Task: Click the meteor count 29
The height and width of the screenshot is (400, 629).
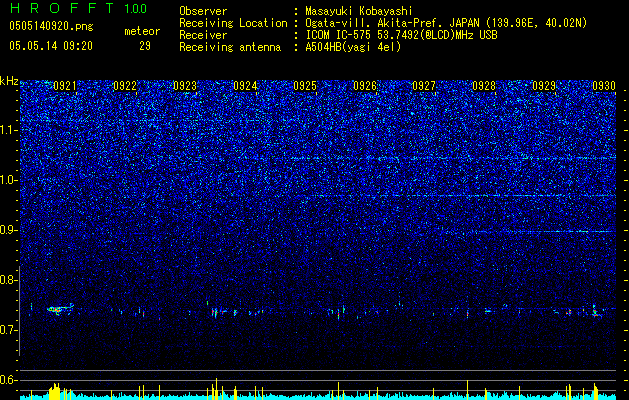Action: pyautogui.click(x=145, y=46)
